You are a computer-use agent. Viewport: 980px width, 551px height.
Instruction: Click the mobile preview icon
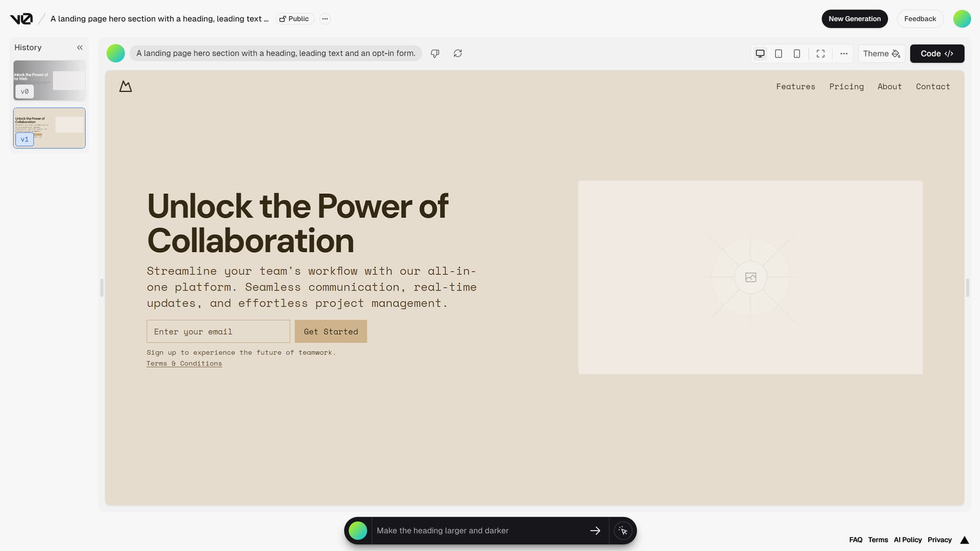click(797, 53)
